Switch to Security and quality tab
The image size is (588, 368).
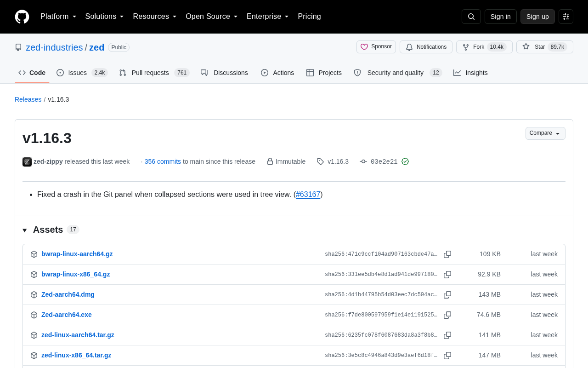pyautogui.click(x=398, y=73)
